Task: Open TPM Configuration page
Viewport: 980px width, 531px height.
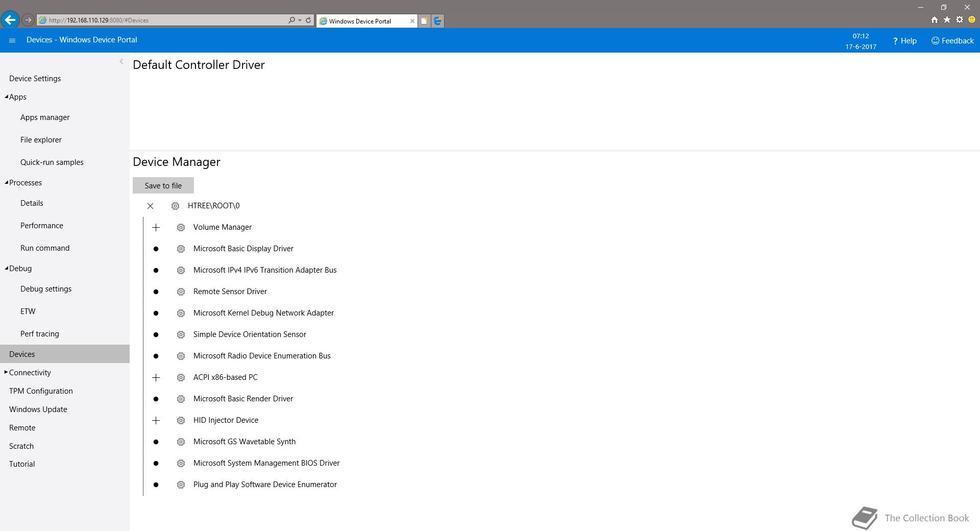Action: pyautogui.click(x=41, y=391)
